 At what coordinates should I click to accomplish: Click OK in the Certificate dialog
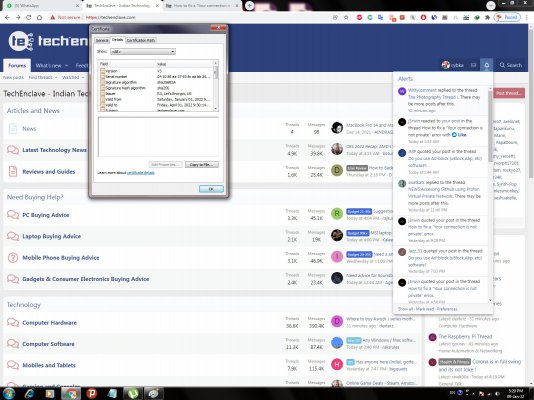point(211,189)
